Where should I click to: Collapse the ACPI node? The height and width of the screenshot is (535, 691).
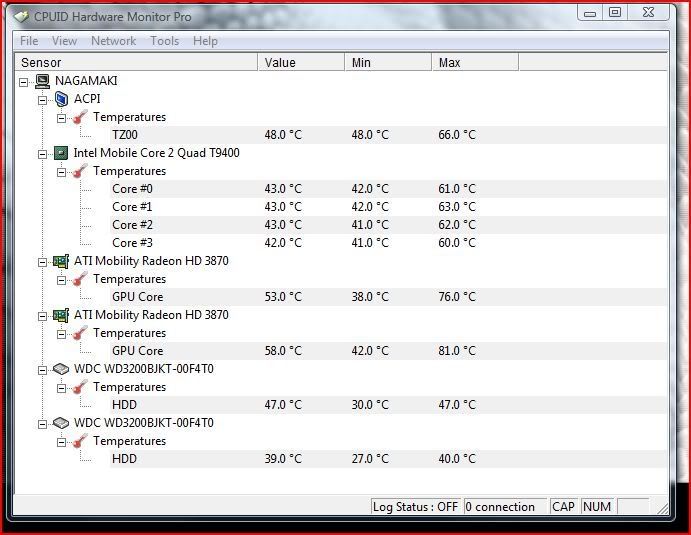point(42,100)
